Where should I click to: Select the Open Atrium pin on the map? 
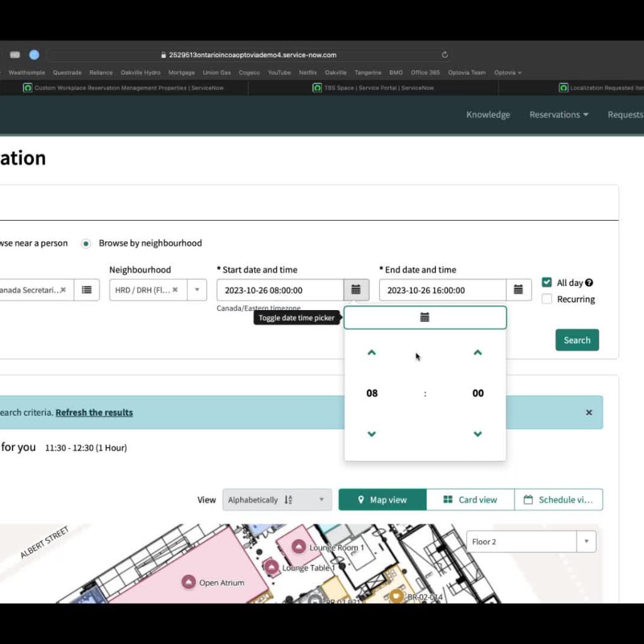click(188, 582)
